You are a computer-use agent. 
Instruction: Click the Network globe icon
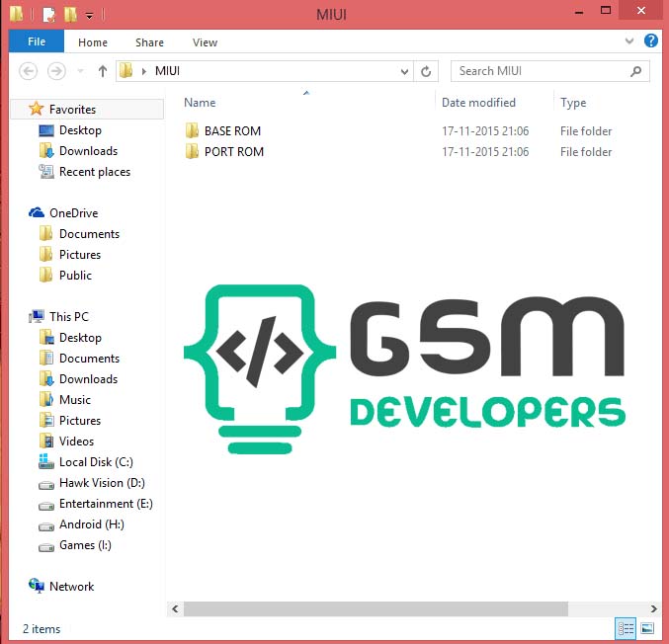point(37,586)
